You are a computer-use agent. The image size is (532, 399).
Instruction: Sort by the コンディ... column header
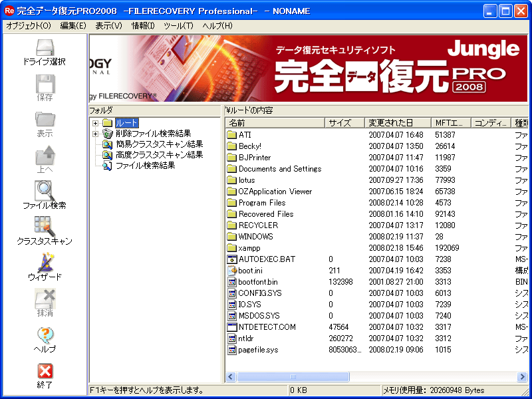tap(491, 122)
